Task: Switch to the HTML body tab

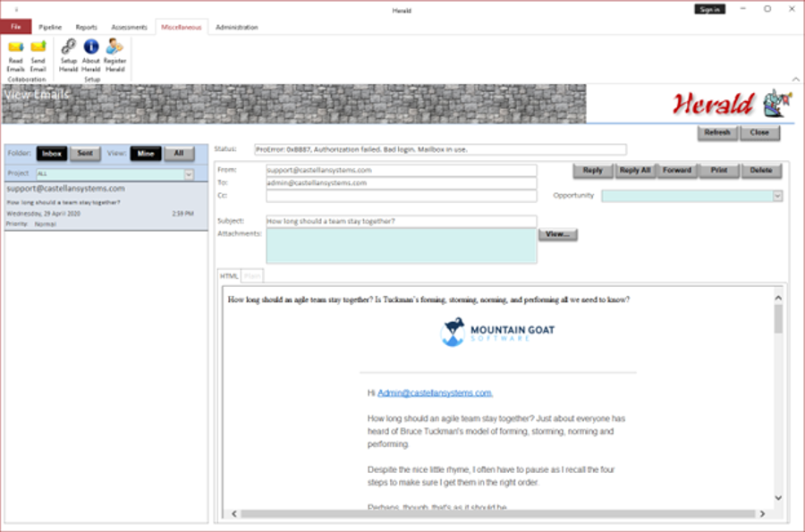Action: (229, 276)
